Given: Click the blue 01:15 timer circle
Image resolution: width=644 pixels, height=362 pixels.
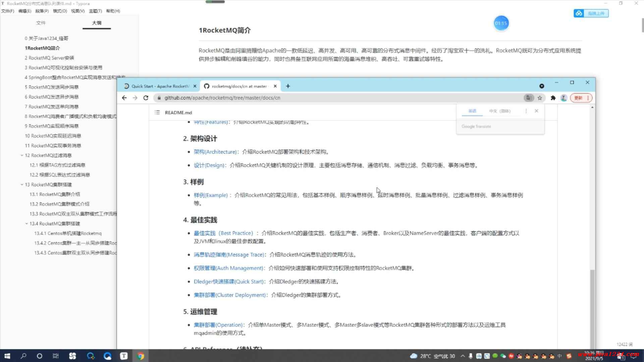Looking at the screenshot, I should tap(501, 23).
